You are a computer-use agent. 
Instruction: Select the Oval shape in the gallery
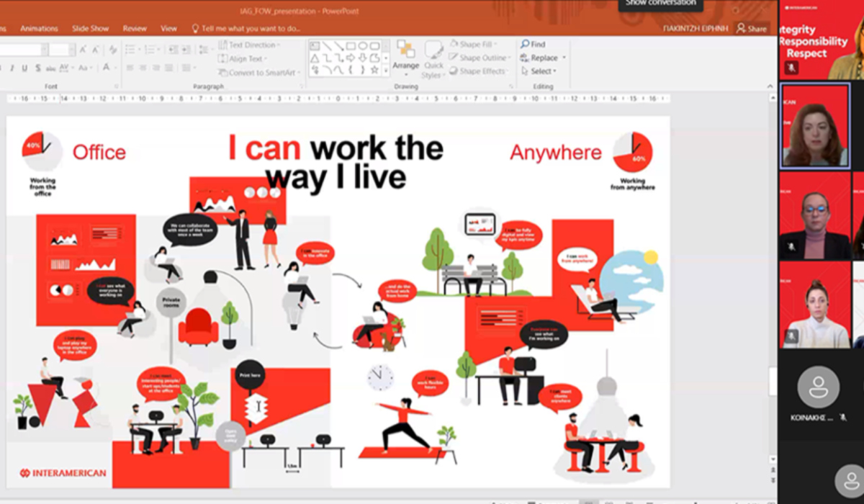[x=362, y=45]
